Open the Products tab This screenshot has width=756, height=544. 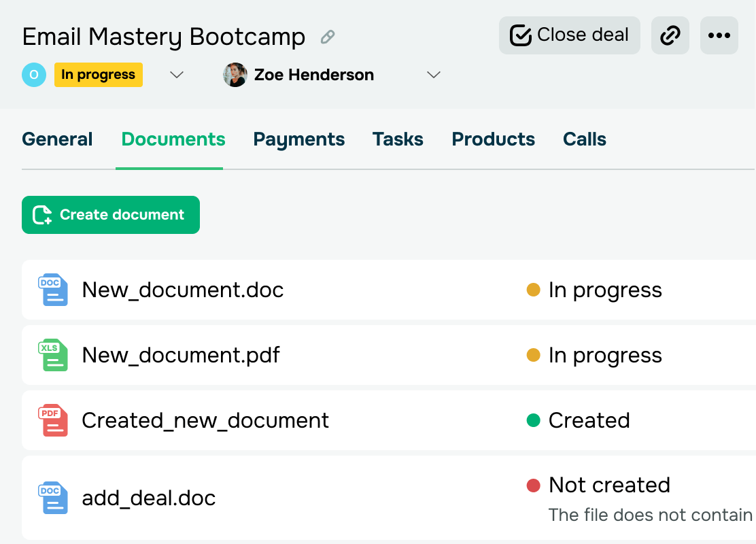click(493, 139)
